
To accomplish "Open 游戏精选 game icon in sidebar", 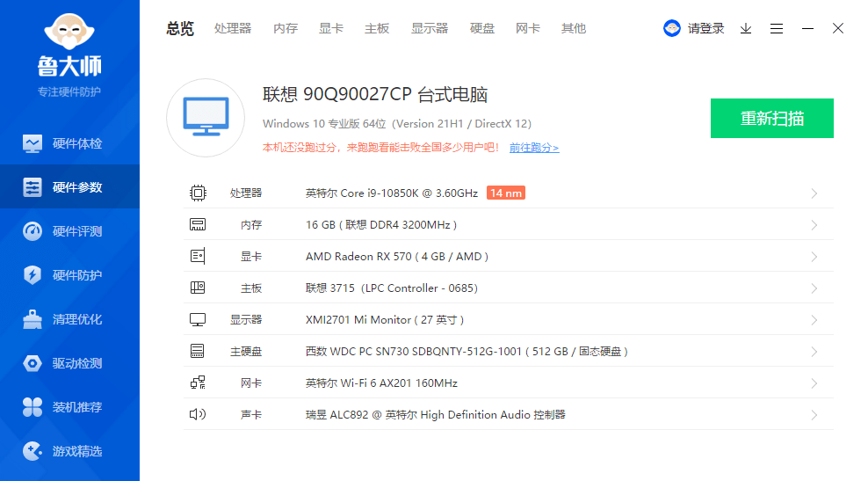I will [33, 451].
